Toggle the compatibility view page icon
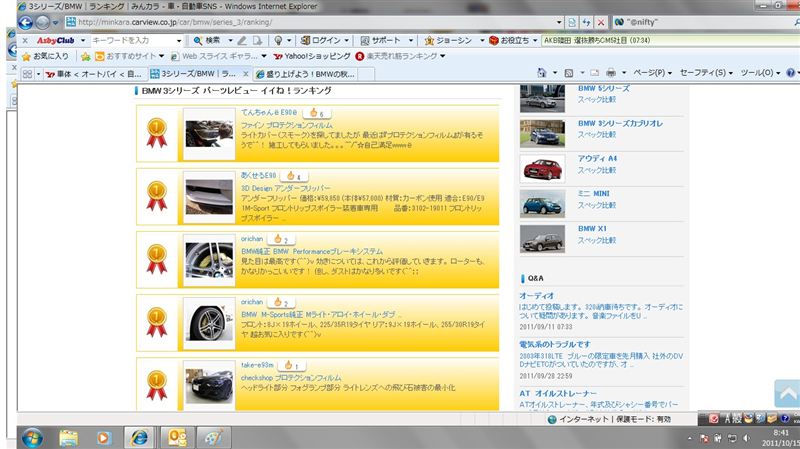 pos(572,22)
